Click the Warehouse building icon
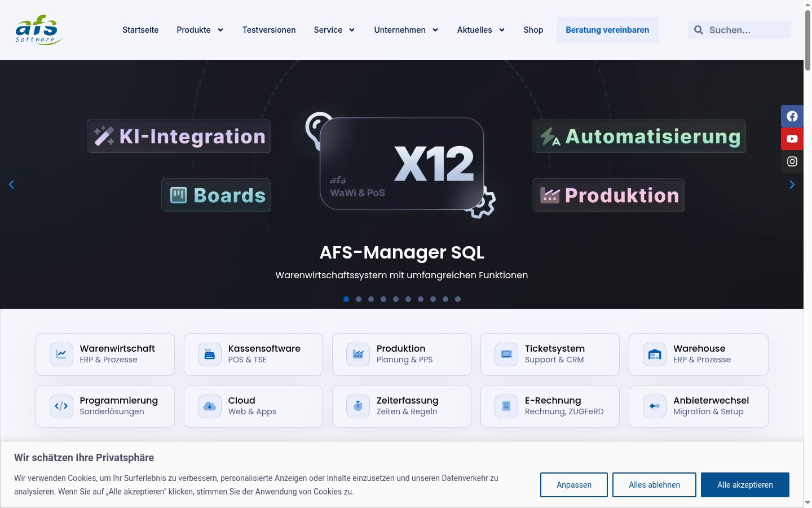The image size is (812, 508). click(655, 354)
